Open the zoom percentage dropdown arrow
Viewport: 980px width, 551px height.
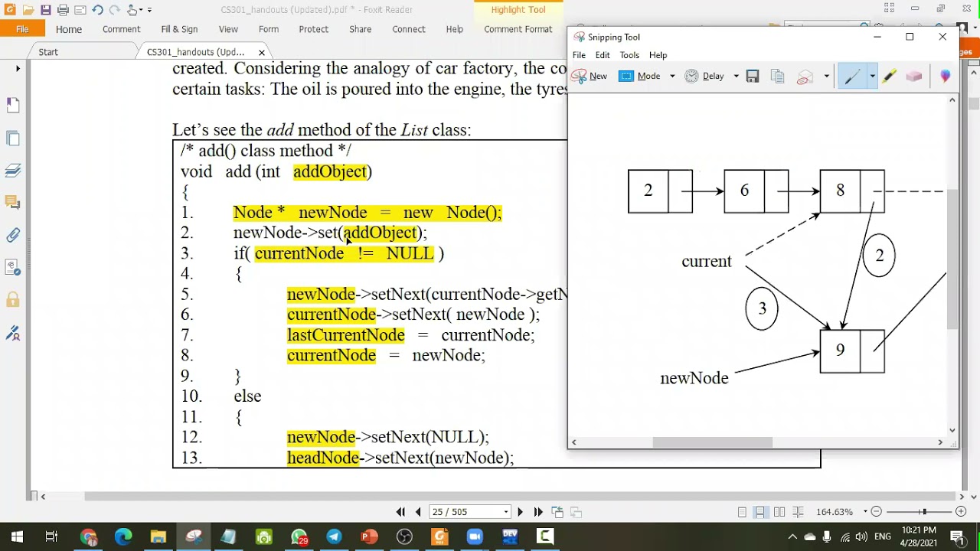coord(866,512)
